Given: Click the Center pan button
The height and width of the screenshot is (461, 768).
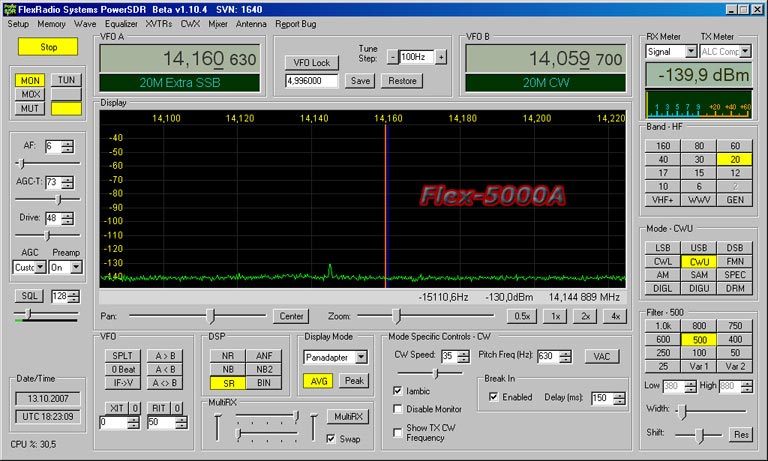Looking at the screenshot, I should pyautogui.click(x=291, y=316).
